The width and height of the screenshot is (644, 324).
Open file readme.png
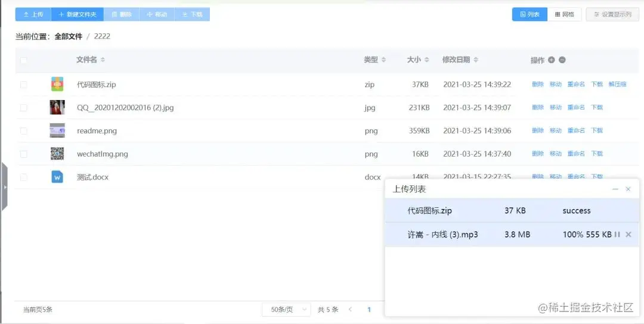coord(97,131)
